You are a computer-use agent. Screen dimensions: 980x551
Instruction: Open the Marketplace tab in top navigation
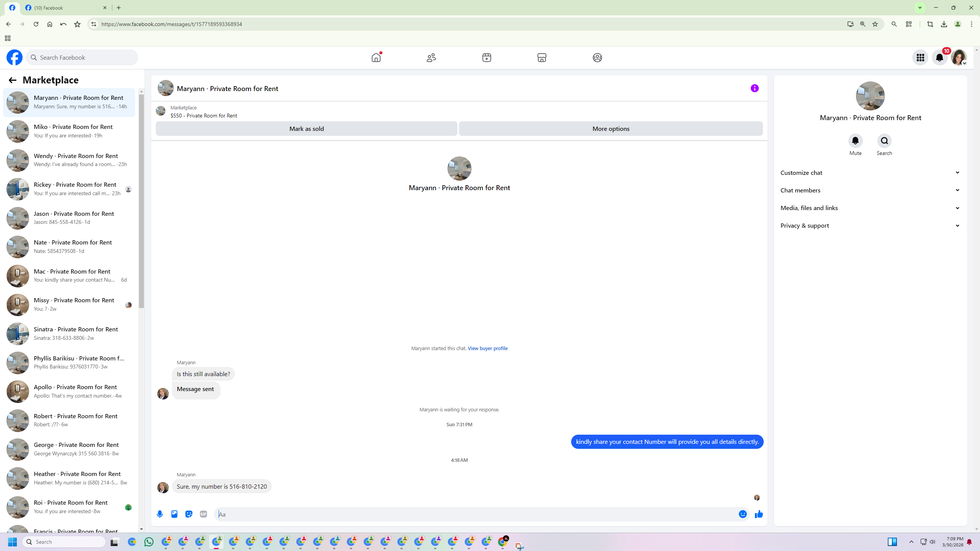[542, 57]
